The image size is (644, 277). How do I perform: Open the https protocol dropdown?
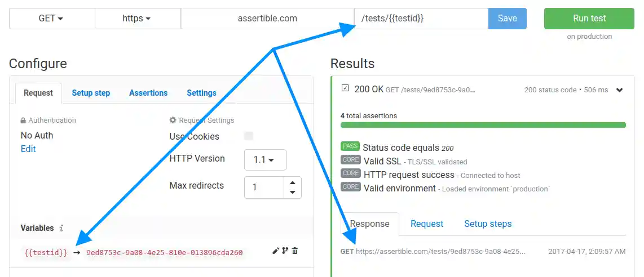coord(137,19)
